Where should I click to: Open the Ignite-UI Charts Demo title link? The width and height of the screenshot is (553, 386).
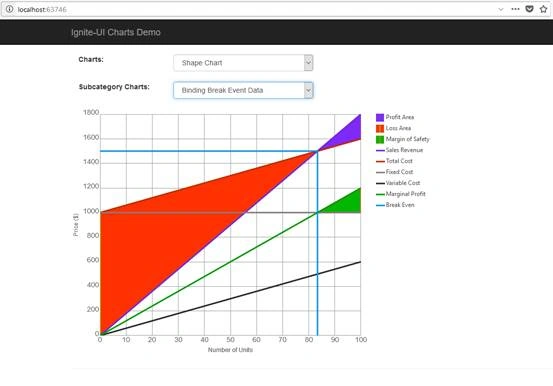tap(116, 32)
